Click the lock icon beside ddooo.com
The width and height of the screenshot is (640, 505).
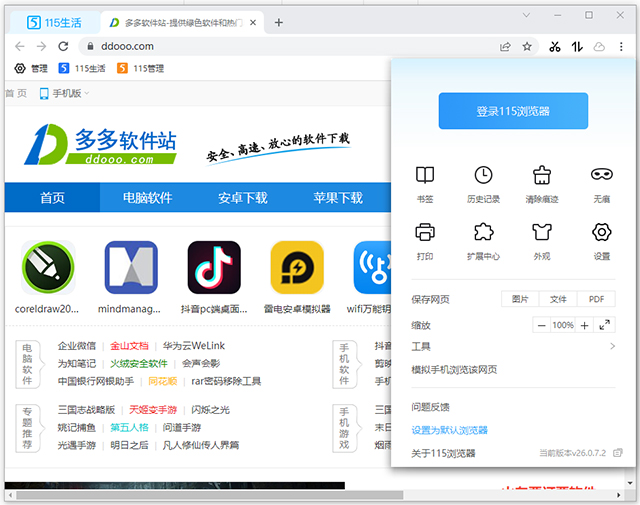pos(90,46)
